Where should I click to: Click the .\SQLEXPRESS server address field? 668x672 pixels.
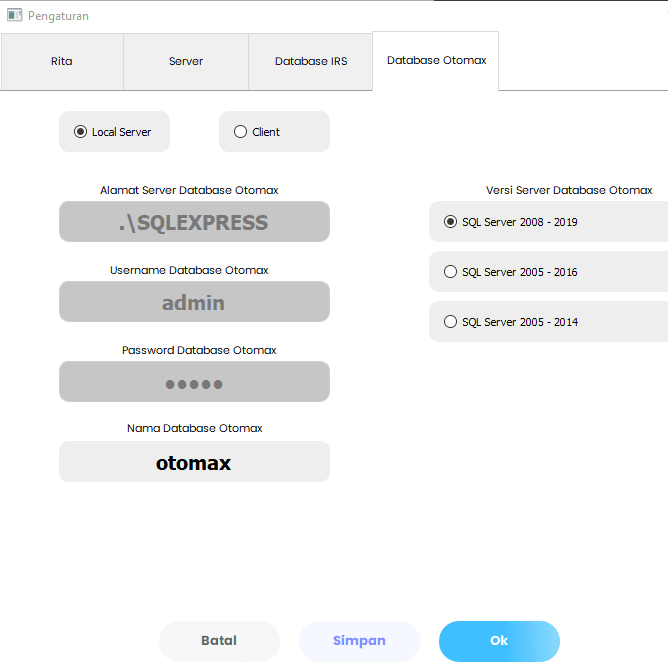pos(194,222)
